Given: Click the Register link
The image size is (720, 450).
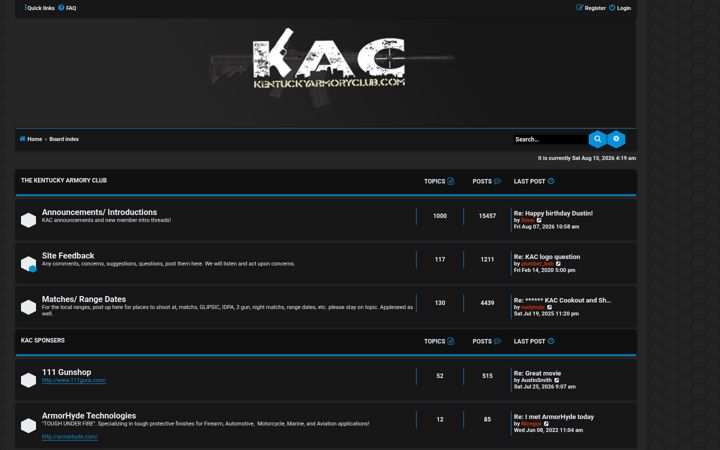Looking at the screenshot, I should point(591,8).
